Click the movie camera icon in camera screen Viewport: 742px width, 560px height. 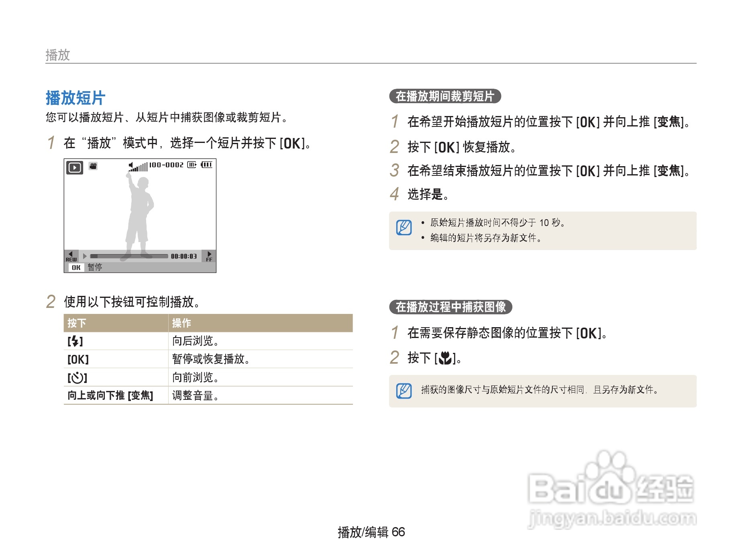93,166
